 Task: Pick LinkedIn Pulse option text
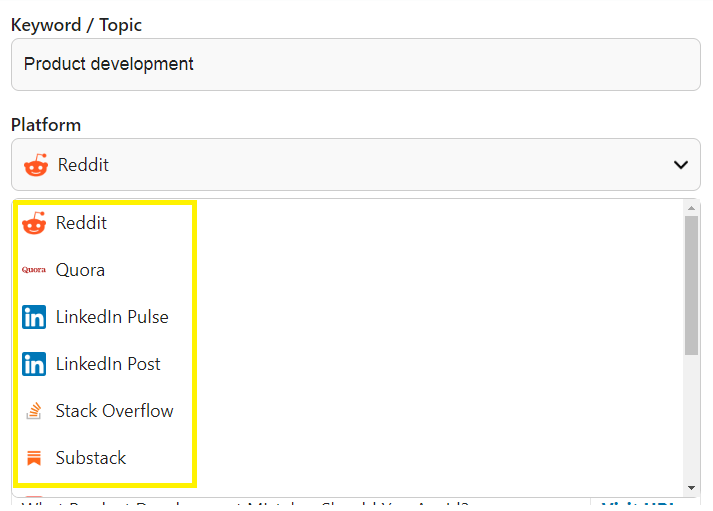[112, 317]
